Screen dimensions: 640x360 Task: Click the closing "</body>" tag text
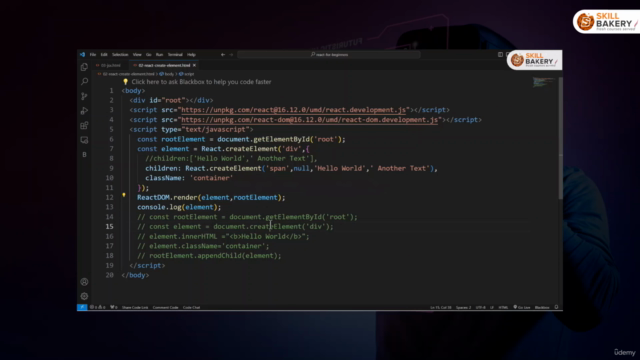pyautogui.click(x=135, y=275)
